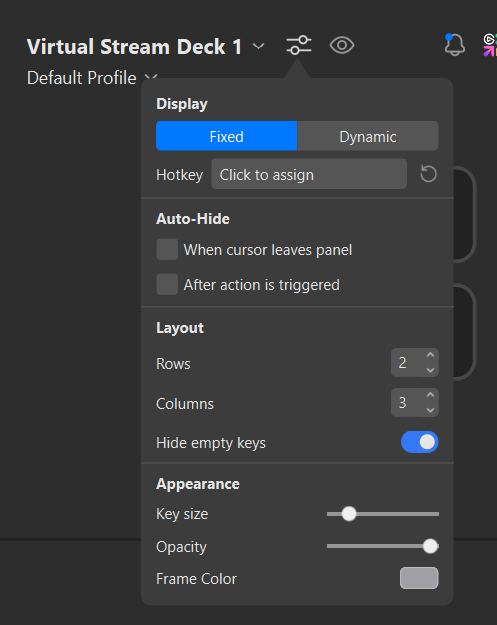Screen dimensions: 497x625
Task: Increase the Columns value with the up arrow
Action: 430,395
